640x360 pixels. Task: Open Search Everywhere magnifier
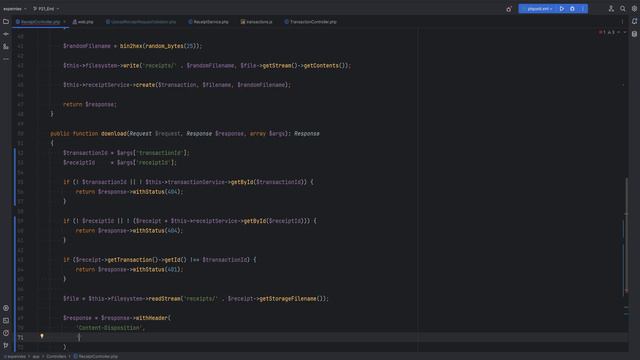click(622, 9)
